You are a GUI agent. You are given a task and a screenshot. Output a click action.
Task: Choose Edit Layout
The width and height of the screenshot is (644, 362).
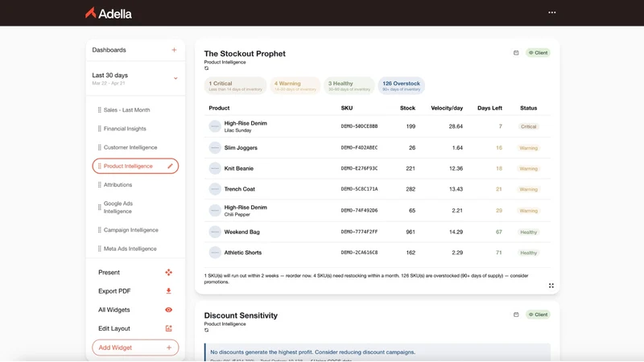click(114, 328)
